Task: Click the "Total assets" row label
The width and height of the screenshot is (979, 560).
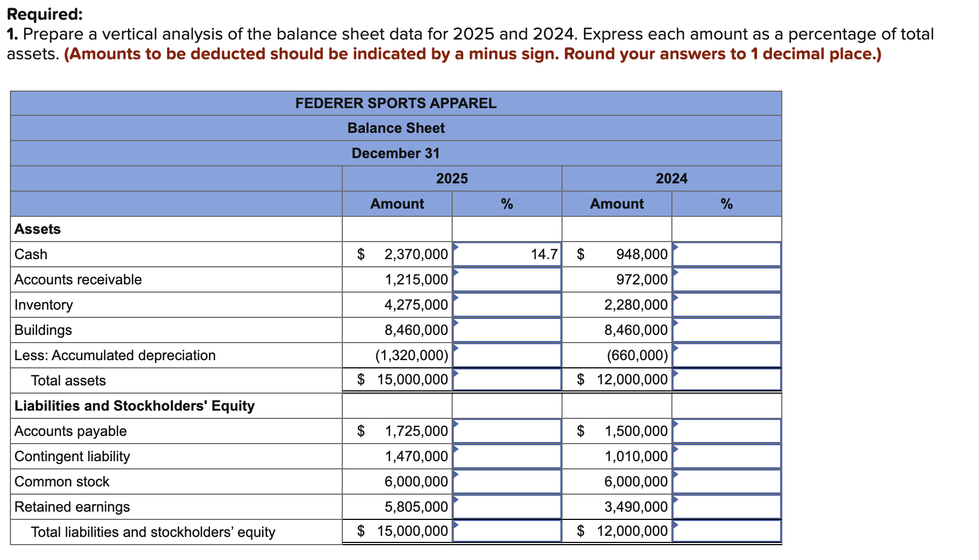Action: [x=68, y=380]
